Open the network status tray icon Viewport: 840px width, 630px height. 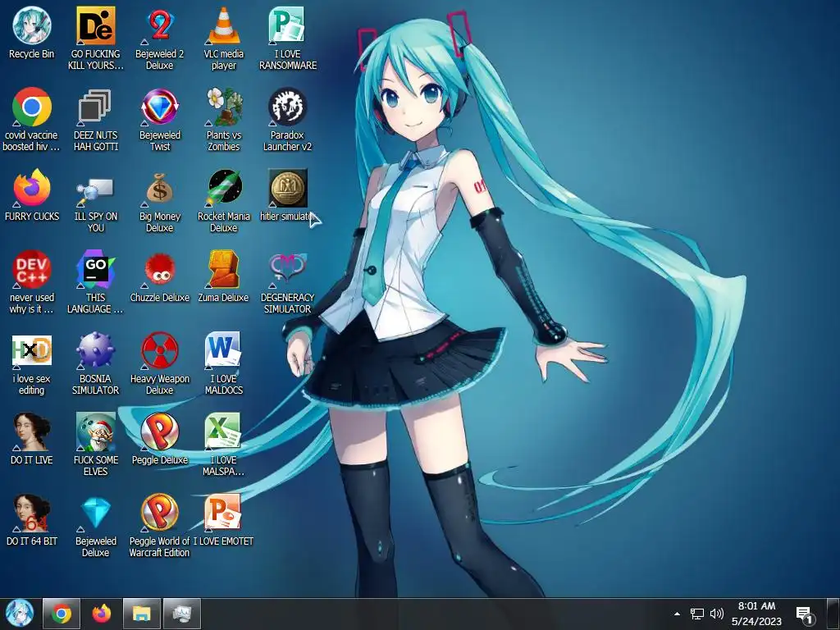click(697, 614)
